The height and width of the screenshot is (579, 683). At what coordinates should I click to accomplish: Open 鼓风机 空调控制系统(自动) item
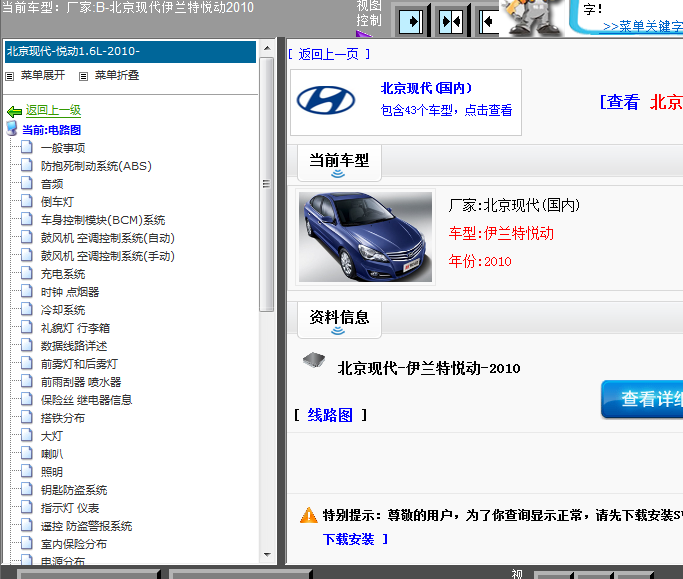(x=108, y=238)
